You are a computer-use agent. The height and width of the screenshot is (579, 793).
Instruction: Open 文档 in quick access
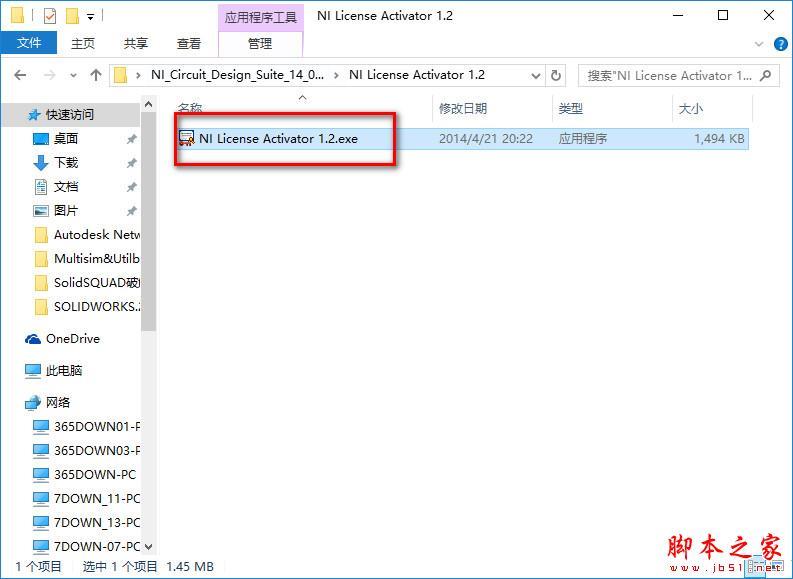pos(66,187)
